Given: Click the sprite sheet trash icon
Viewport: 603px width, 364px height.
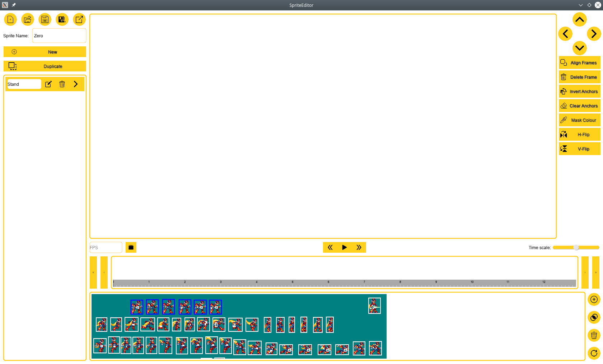Looking at the screenshot, I should click(x=594, y=335).
